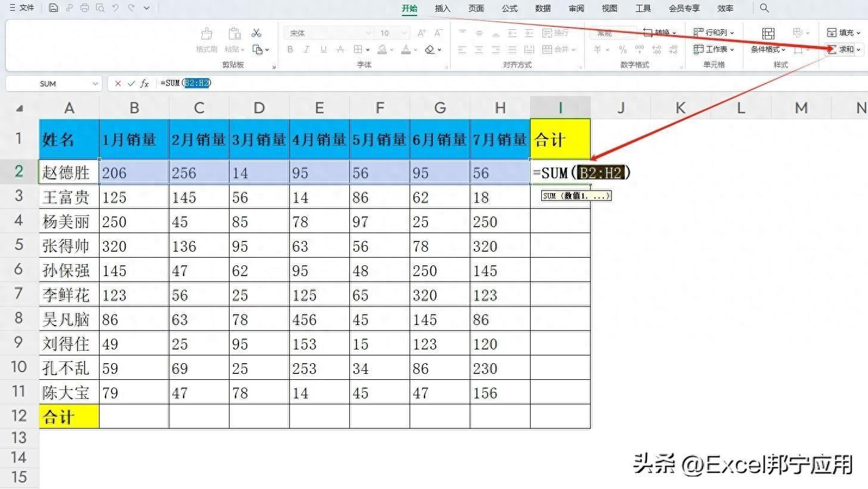Click the Undo arrow icon
Screen dimensions: 868x489
point(116,8)
